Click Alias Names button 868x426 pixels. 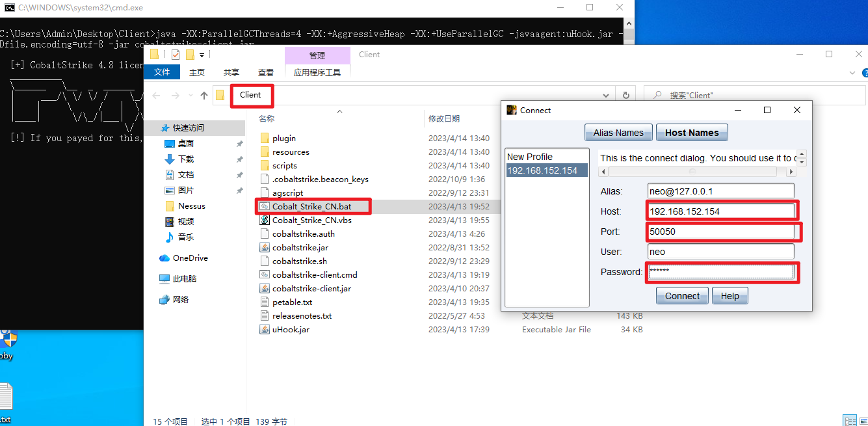point(618,133)
